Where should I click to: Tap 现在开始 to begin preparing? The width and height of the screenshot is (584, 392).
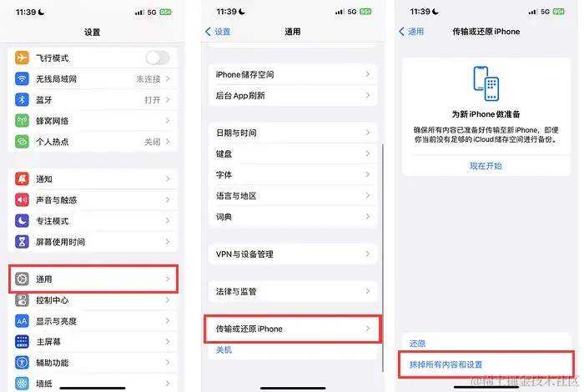pos(486,166)
